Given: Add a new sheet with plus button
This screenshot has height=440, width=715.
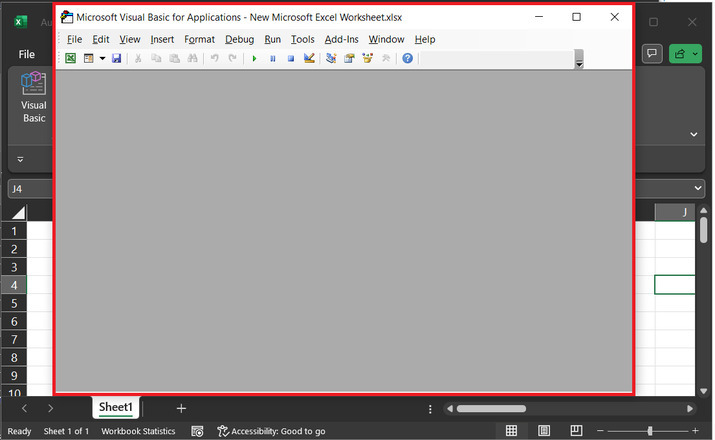Looking at the screenshot, I should pyautogui.click(x=181, y=409).
